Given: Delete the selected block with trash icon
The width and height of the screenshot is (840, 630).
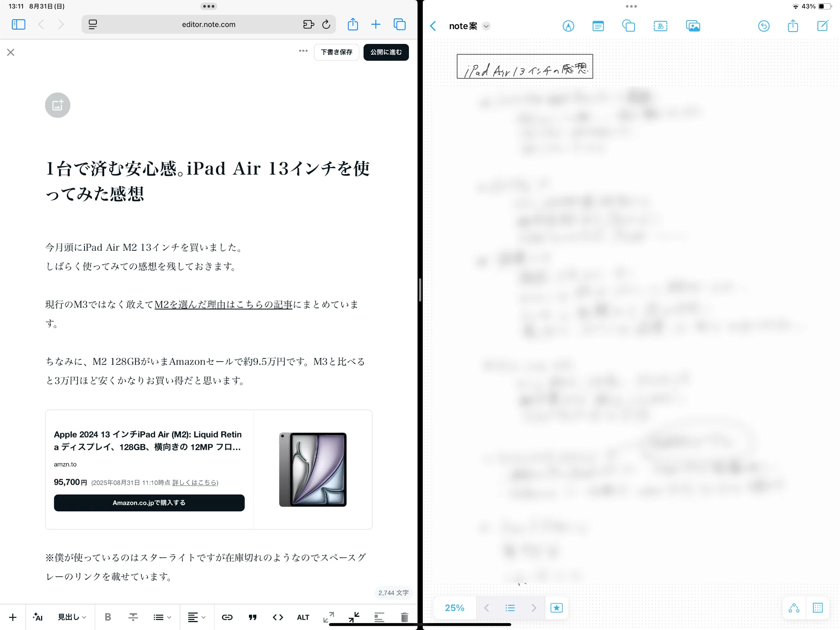Looking at the screenshot, I should click(404, 617).
